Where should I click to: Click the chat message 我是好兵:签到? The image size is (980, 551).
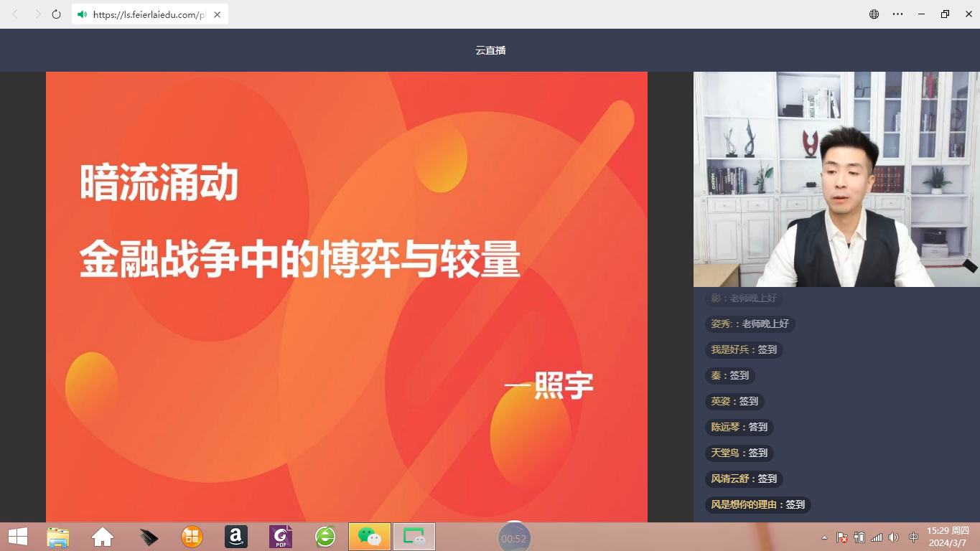(744, 349)
